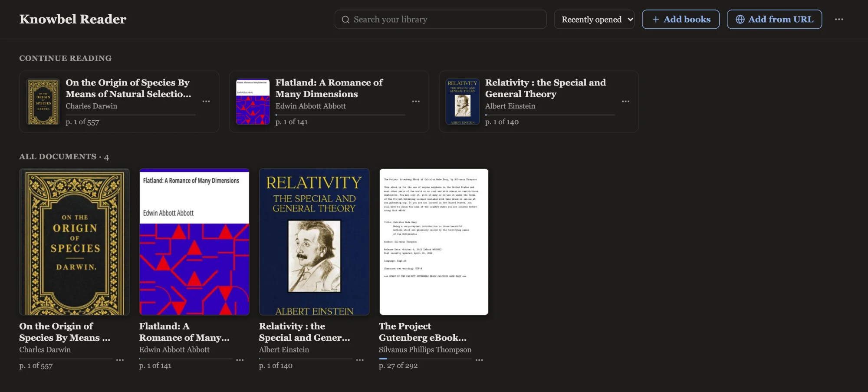Open the Recently opened sort dropdown
The height and width of the screenshot is (392, 868).
[x=594, y=20]
